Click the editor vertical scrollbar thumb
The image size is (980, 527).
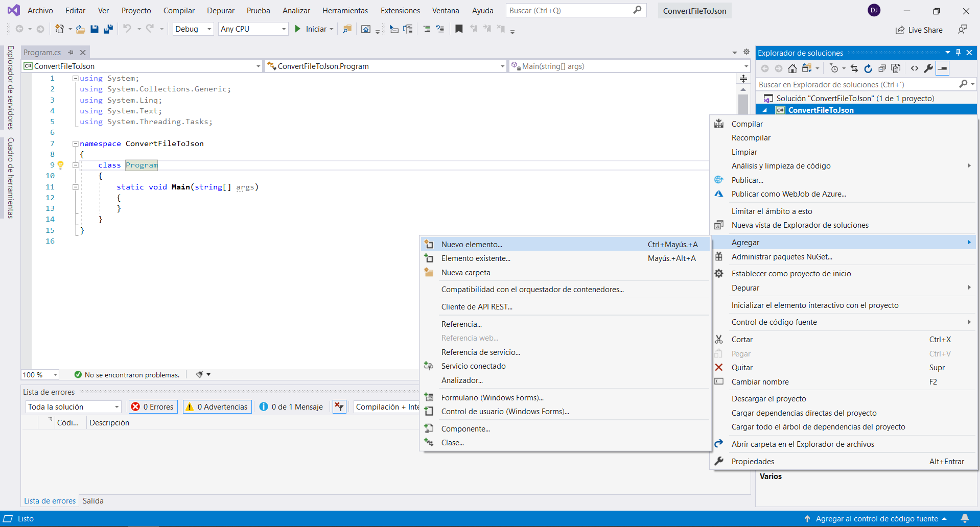[743, 104]
